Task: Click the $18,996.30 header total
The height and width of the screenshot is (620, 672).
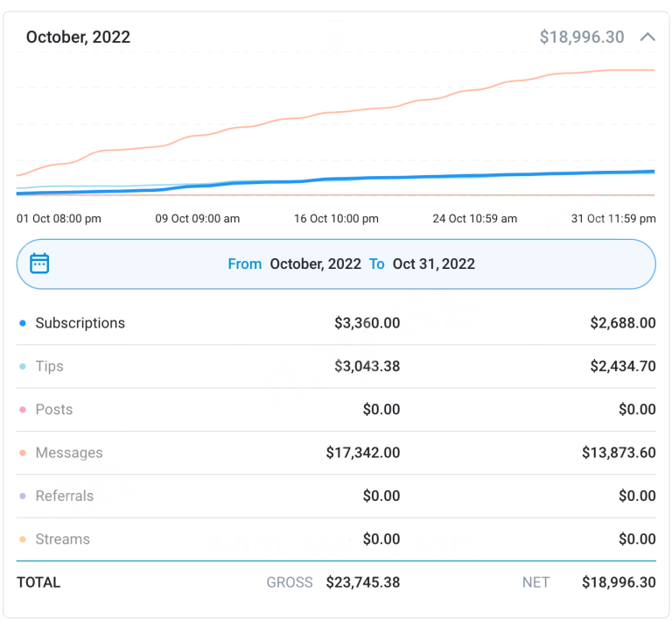Action: 582,37
